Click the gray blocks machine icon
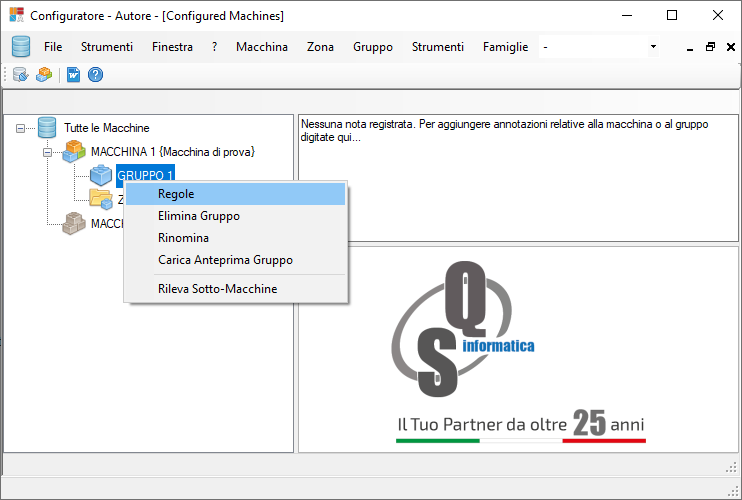The width and height of the screenshot is (742, 500). pos(74,223)
